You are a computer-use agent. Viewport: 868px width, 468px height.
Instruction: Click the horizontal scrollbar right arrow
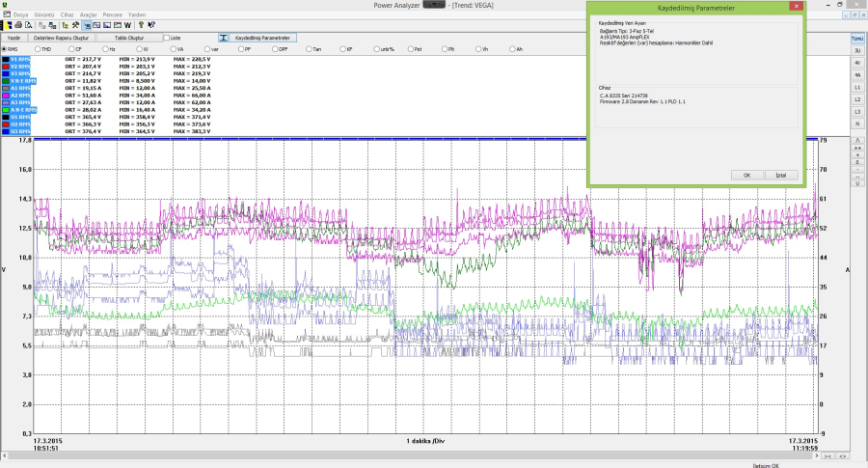tap(817, 455)
